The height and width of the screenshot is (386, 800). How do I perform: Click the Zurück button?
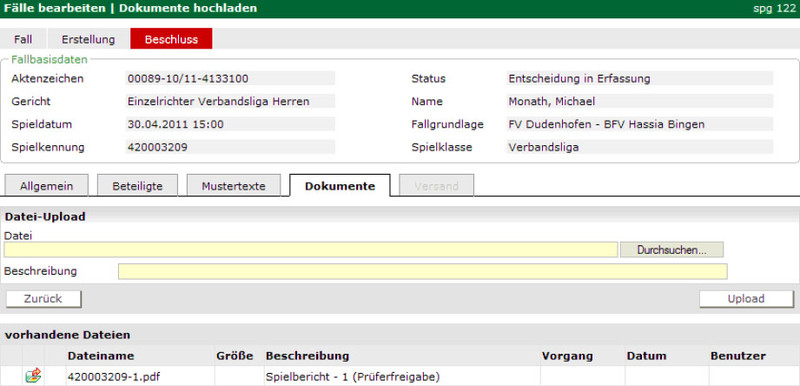(x=43, y=299)
